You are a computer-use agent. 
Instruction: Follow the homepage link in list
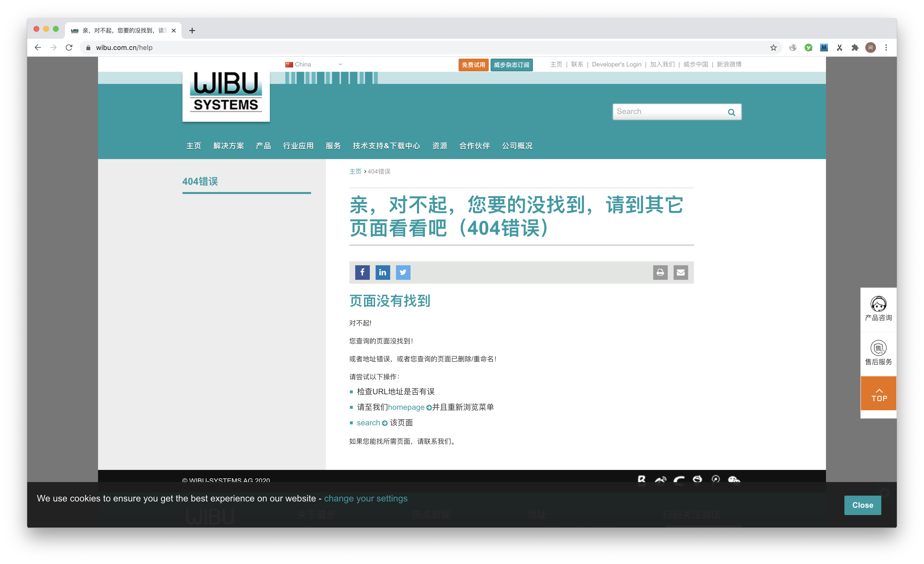(406, 407)
